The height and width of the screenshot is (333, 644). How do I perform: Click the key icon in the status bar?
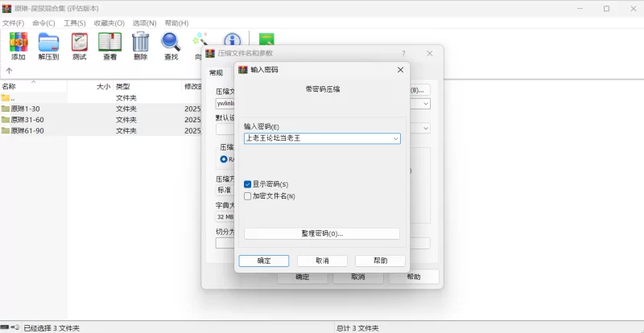coord(15,327)
